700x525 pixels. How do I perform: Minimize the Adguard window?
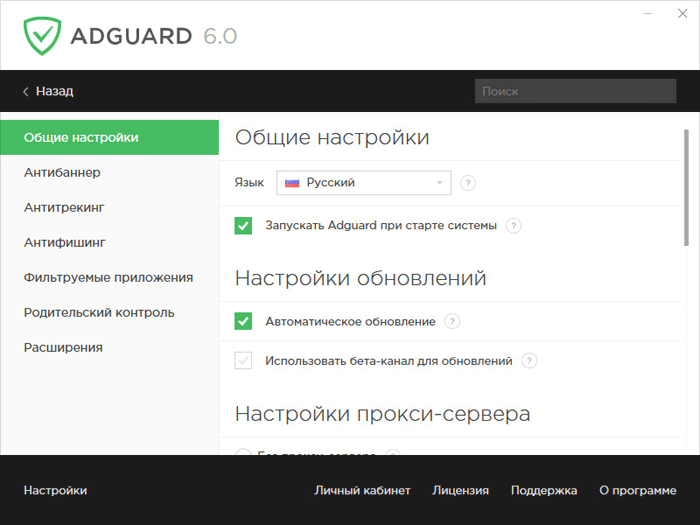(x=648, y=14)
